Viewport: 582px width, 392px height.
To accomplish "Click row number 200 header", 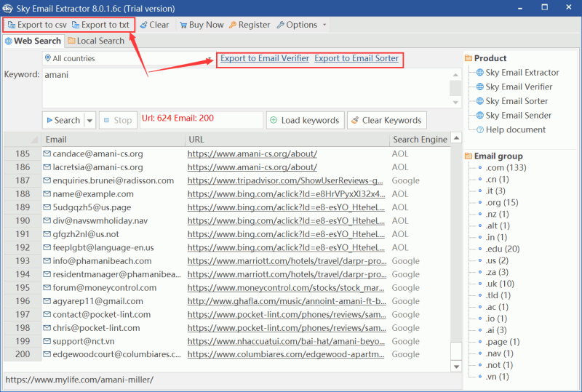I will [23, 354].
